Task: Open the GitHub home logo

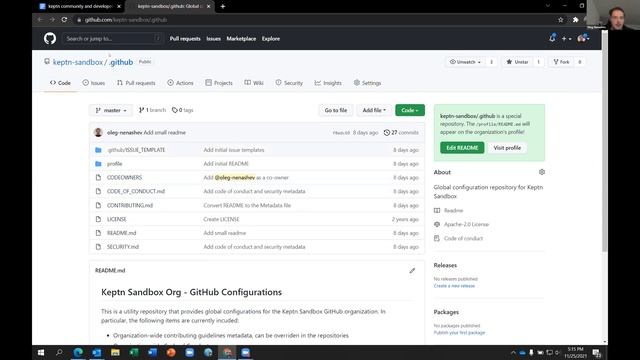Action: (50, 38)
